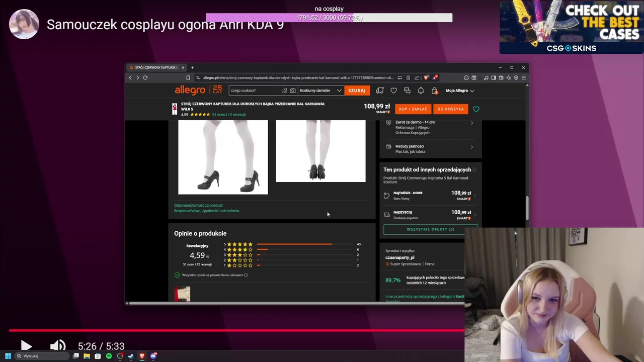
Task: Open the music note playlist icon
Action: (x=486, y=77)
